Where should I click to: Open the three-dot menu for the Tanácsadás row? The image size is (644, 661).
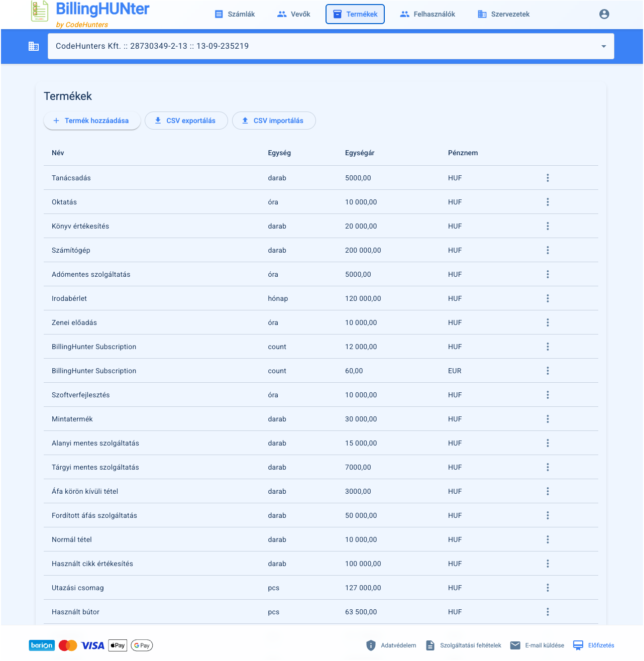[x=548, y=178]
